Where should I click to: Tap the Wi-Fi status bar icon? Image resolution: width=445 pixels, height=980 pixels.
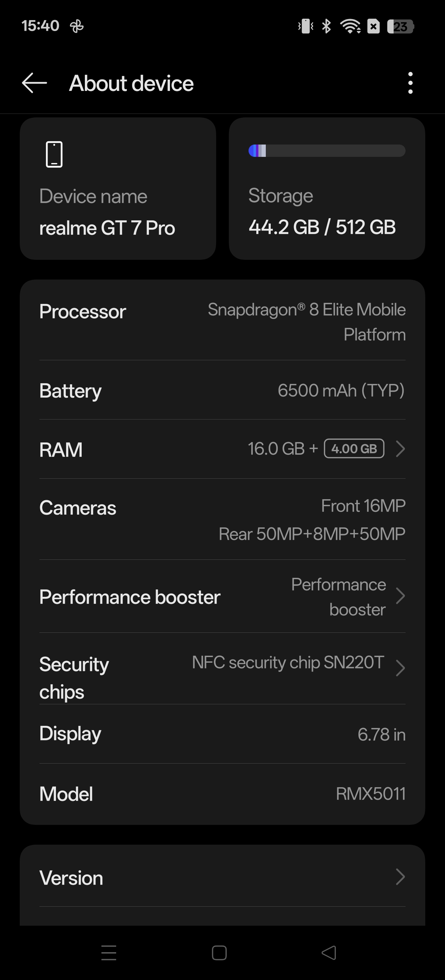pyautogui.click(x=350, y=26)
